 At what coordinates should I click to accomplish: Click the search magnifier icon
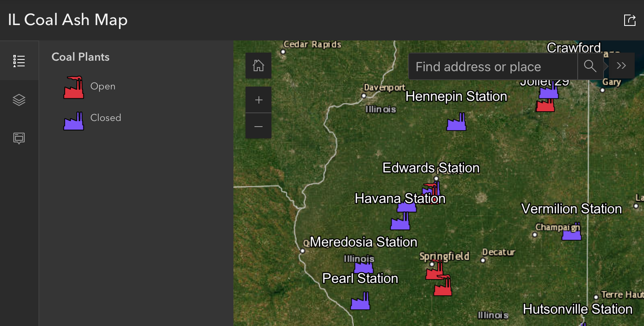pyautogui.click(x=590, y=66)
